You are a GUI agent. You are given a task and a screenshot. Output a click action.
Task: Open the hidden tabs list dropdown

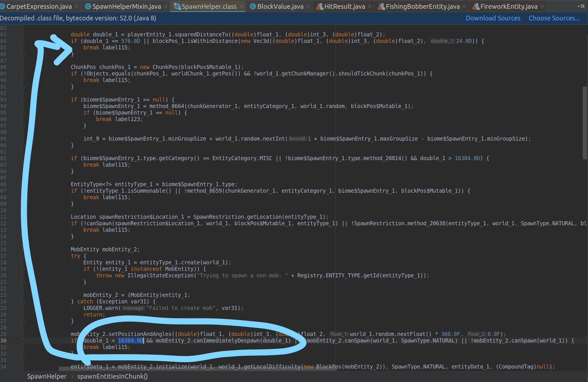pyautogui.click(x=581, y=7)
